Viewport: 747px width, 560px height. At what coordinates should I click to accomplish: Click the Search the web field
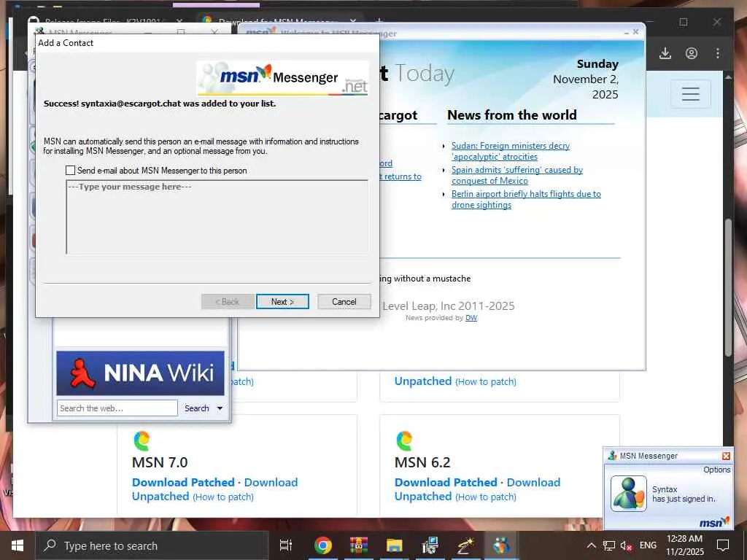click(x=117, y=408)
